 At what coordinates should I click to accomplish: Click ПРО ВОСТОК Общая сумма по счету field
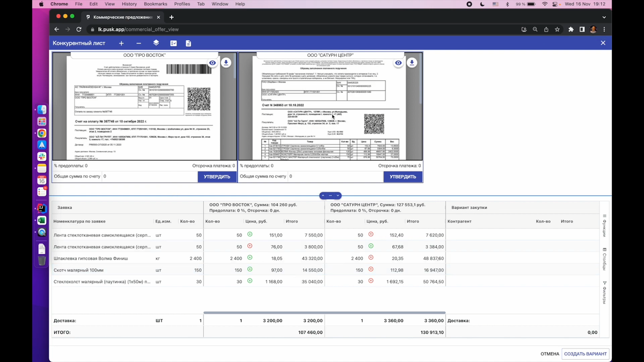(149, 176)
